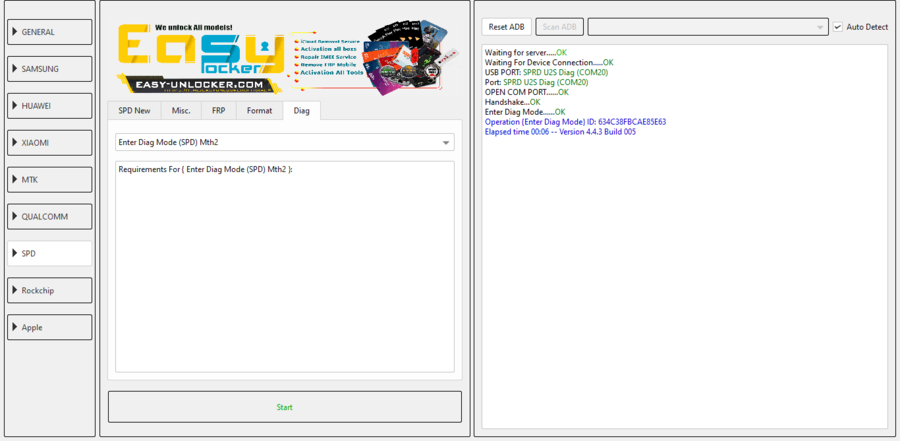The width and height of the screenshot is (900, 441).
Task: Click the 'Elapsed time 00:06' log line
Action: point(560,132)
